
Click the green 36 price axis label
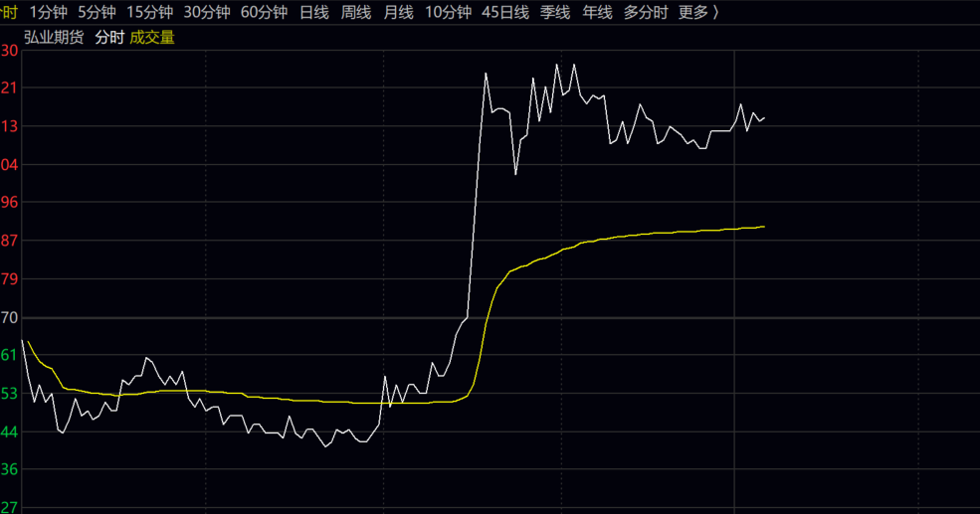point(9,469)
